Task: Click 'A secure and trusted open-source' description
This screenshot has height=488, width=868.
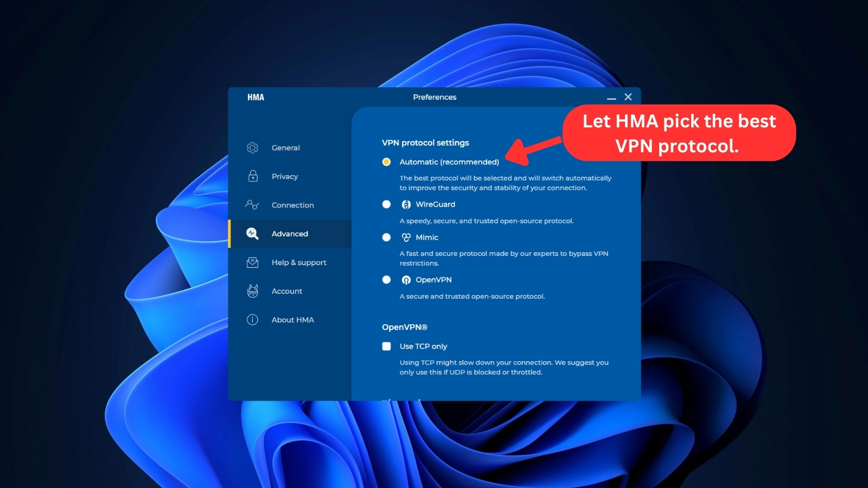Action: pos(472,296)
